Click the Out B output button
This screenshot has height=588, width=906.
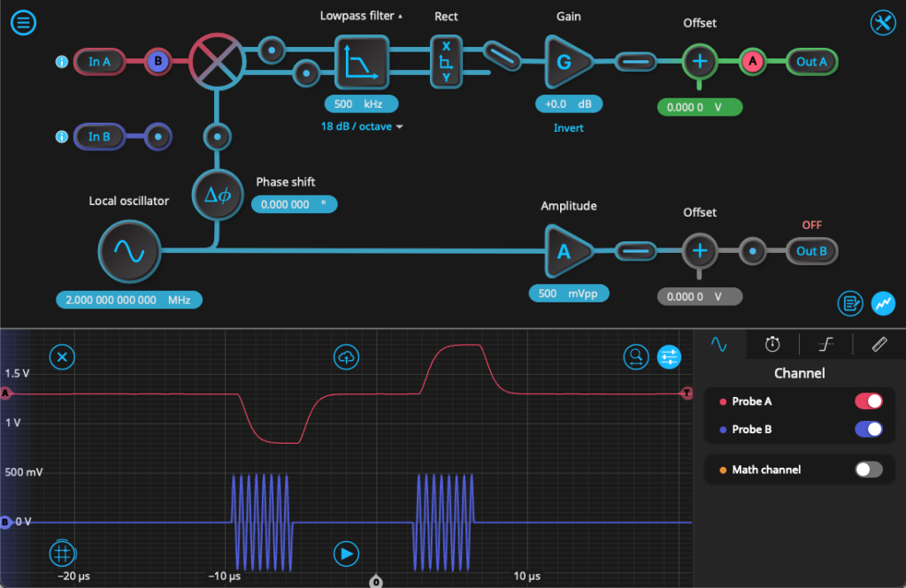[x=811, y=251]
